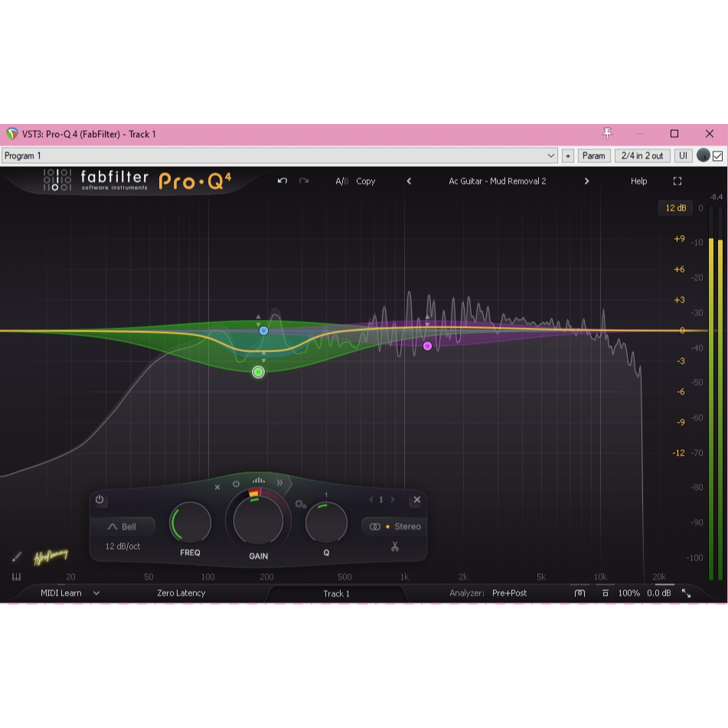This screenshot has width=728, height=728.
Task: Toggle the dynamic range power icon
Action: click(x=237, y=484)
